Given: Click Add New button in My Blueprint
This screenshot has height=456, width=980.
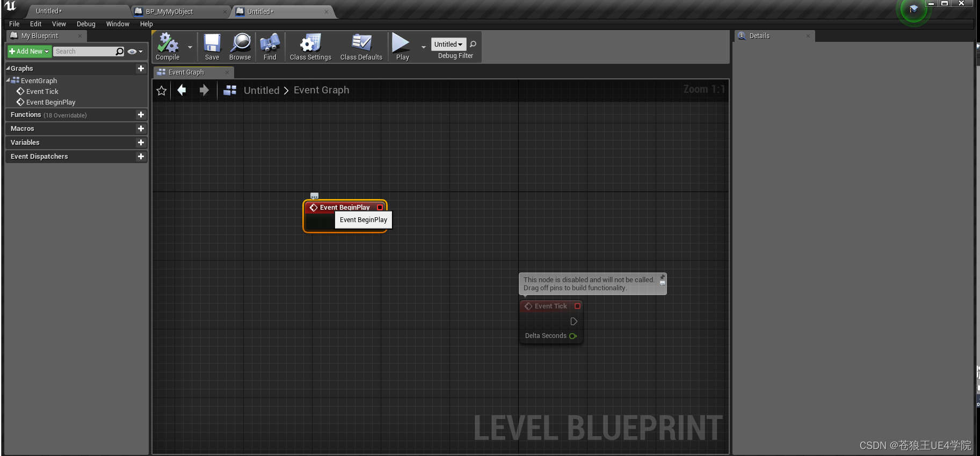Looking at the screenshot, I should pyautogui.click(x=29, y=52).
